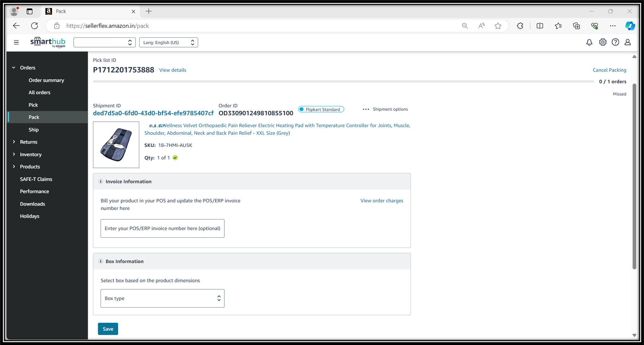Click the scrollbar down arrow
The image size is (644, 345).
634,335
